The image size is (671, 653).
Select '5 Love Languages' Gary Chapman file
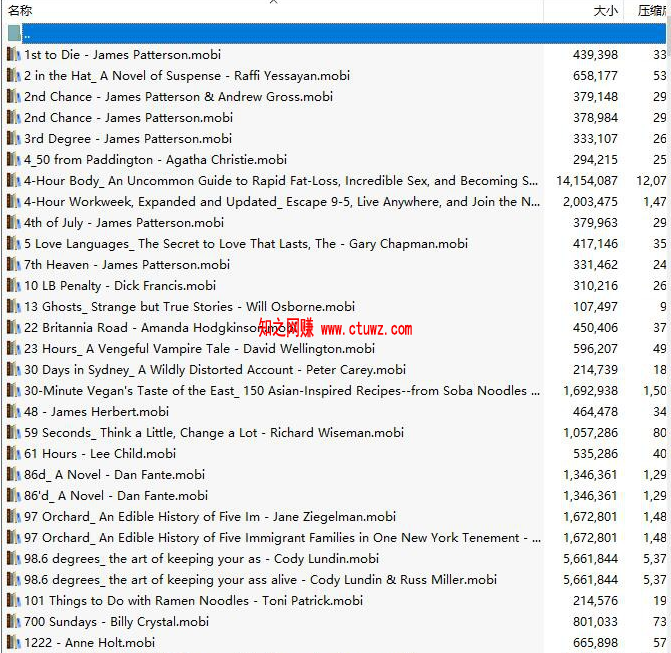click(246, 243)
